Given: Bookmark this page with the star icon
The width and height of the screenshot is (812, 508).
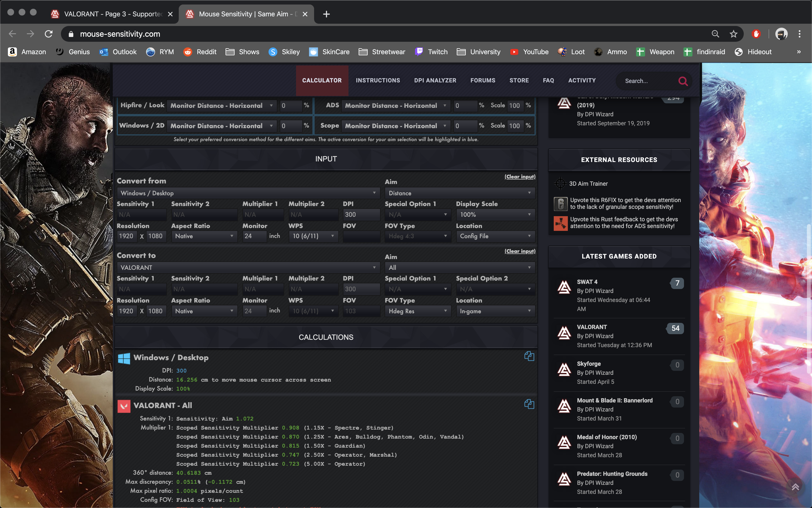Looking at the screenshot, I should coord(734,34).
